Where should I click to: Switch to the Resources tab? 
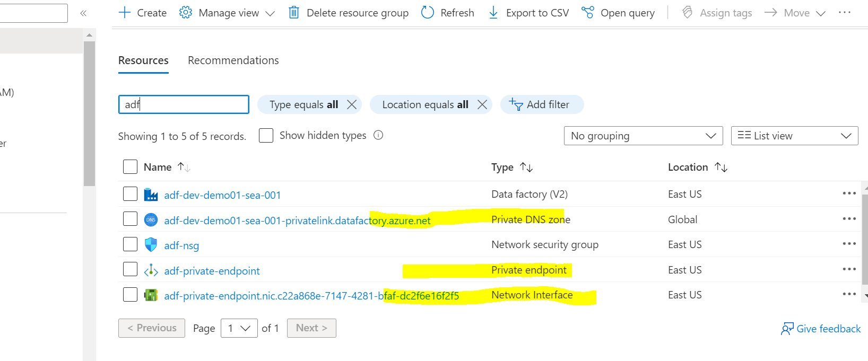143,60
